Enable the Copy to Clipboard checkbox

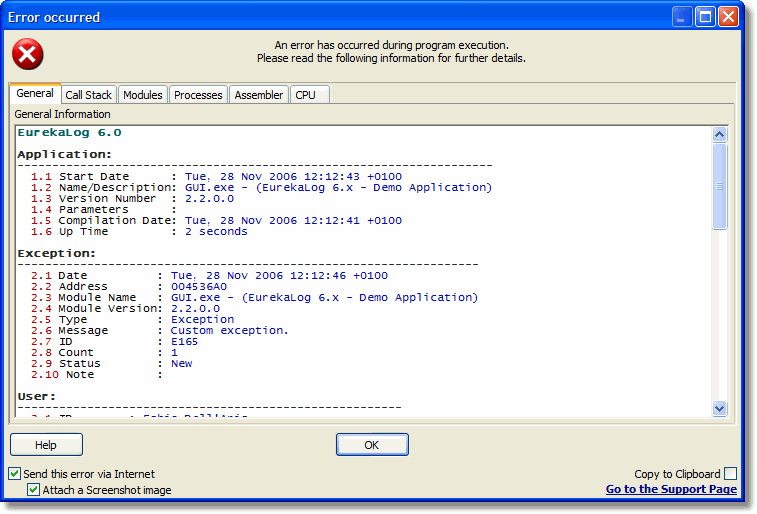pyautogui.click(x=731, y=473)
